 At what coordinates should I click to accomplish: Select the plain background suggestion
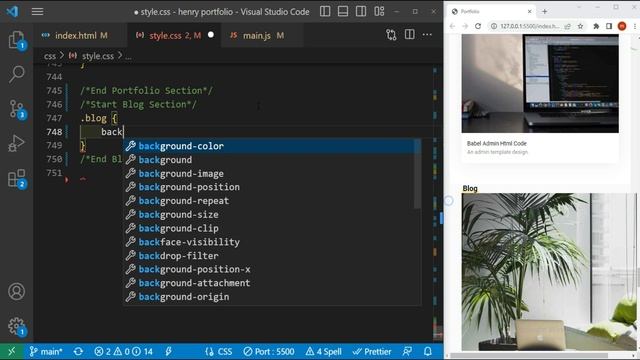[269, 160]
